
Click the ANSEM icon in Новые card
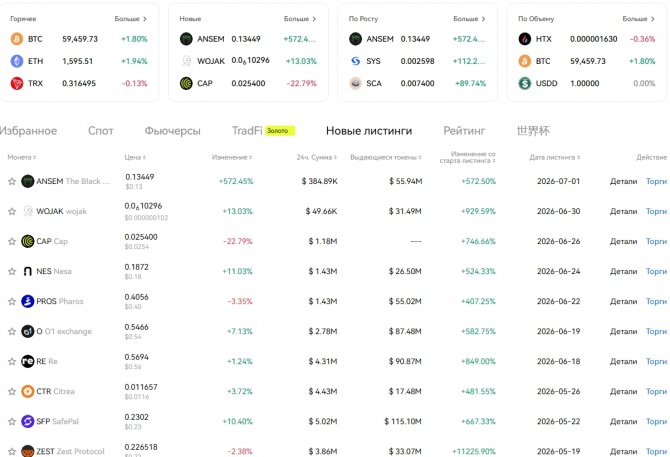point(186,39)
